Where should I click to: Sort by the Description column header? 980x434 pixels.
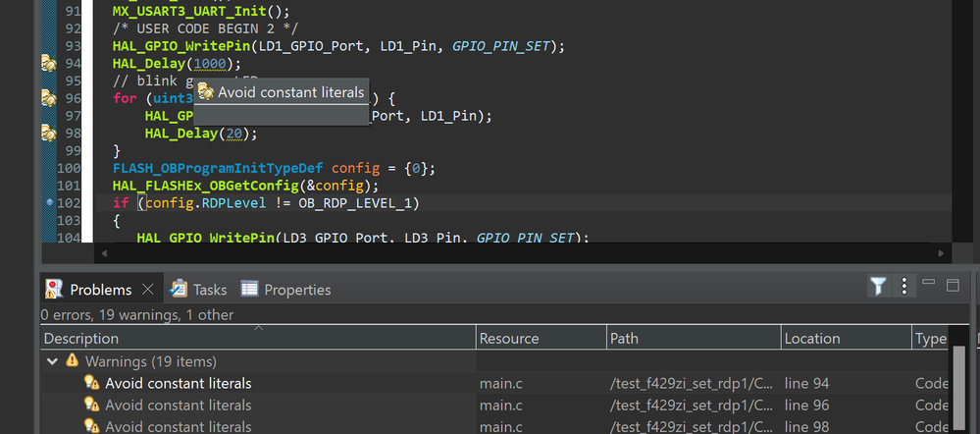point(258,339)
